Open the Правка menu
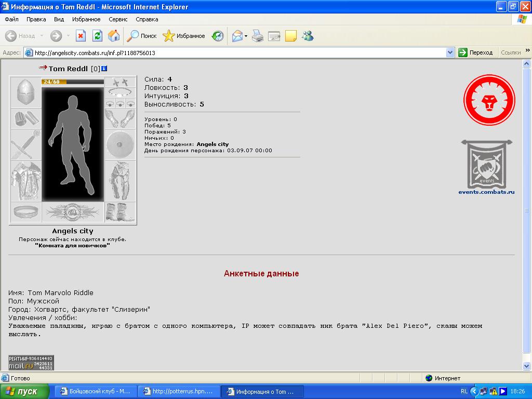Image resolution: width=532 pixels, height=399 pixels. (36, 19)
